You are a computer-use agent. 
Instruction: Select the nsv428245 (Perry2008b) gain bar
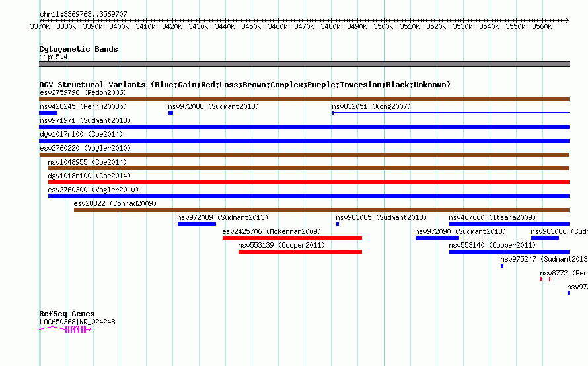pyautogui.click(x=48, y=113)
